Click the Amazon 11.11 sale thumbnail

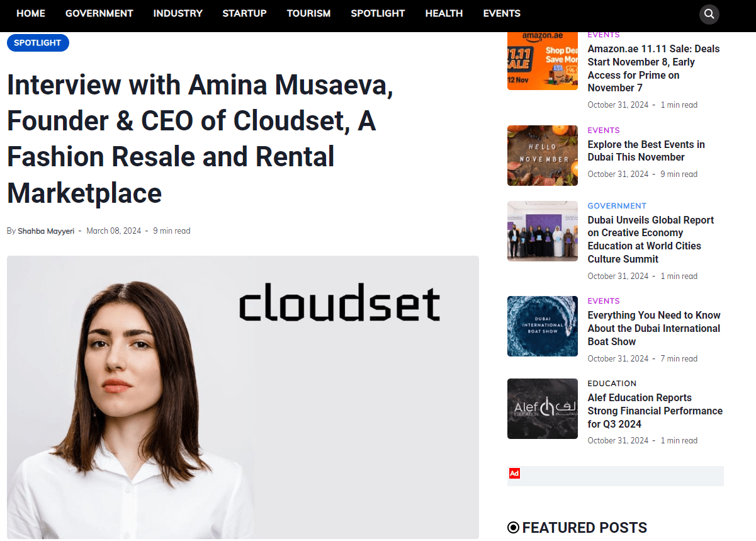[543, 60]
